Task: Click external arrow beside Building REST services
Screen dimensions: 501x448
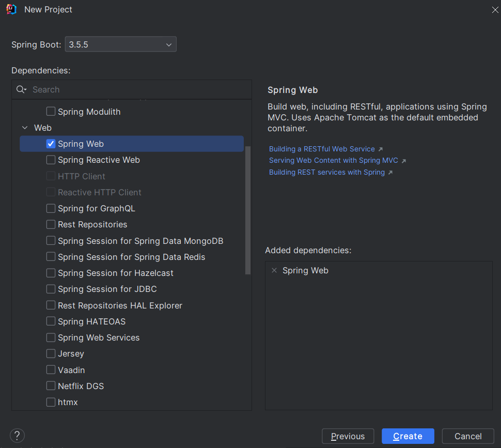Action: pyautogui.click(x=390, y=173)
